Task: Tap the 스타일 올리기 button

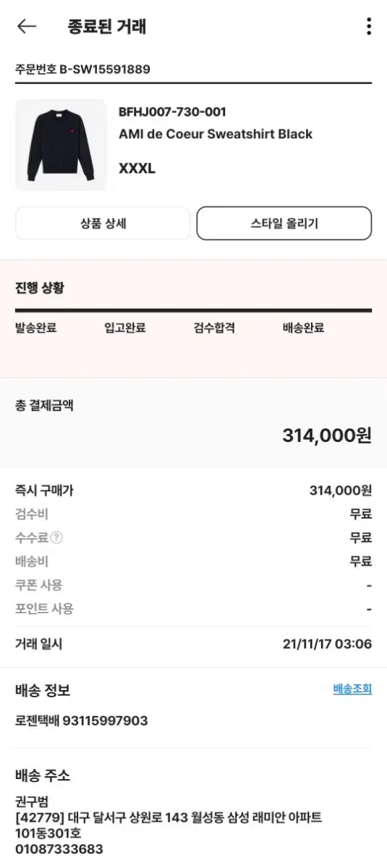Action: [284, 224]
